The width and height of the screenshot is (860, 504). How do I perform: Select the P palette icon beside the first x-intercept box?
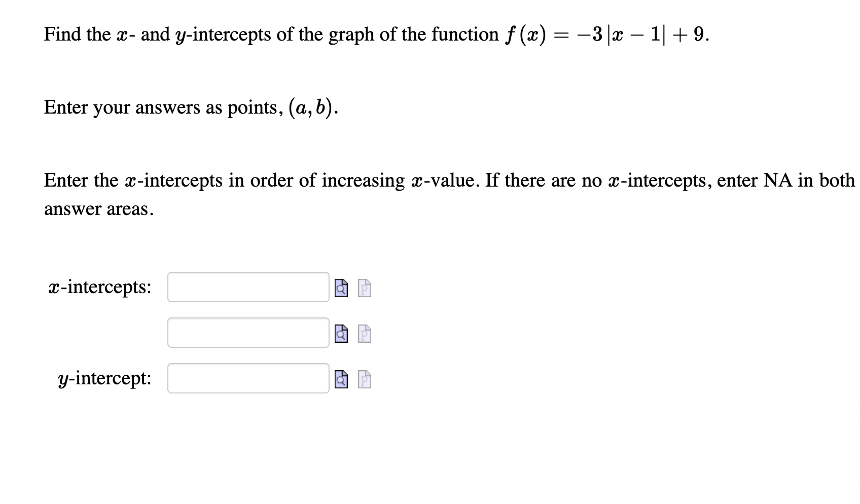click(363, 288)
